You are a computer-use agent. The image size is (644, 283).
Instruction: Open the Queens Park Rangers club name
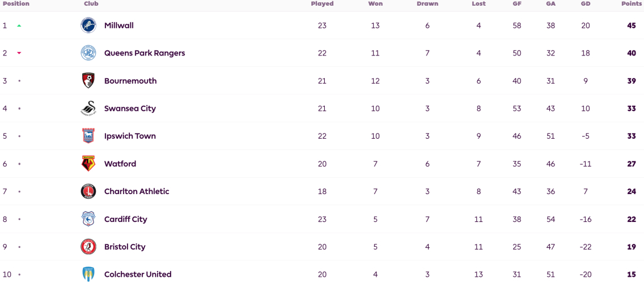(x=145, y=53)
